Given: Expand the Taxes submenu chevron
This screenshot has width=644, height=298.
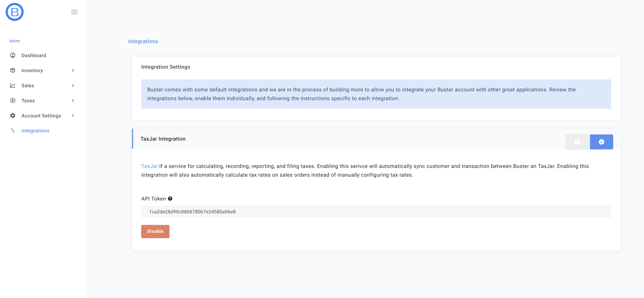Looking at the screenshot, I should pyautogui.click(x=73, y=101).
